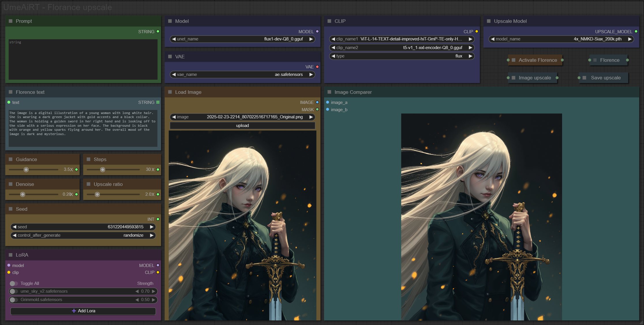Enable the ume_sky_v2.safetensors LoRA toggle
Viewport: 644px width, 325px height.
(x=14, y=291)
